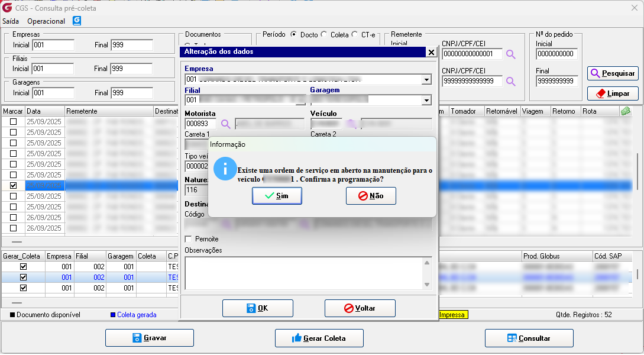Image resolution: width=644 pixels, height=355 pixels.
Task: Click the Gerar_Coleta column header
Action: click(23, 256)
